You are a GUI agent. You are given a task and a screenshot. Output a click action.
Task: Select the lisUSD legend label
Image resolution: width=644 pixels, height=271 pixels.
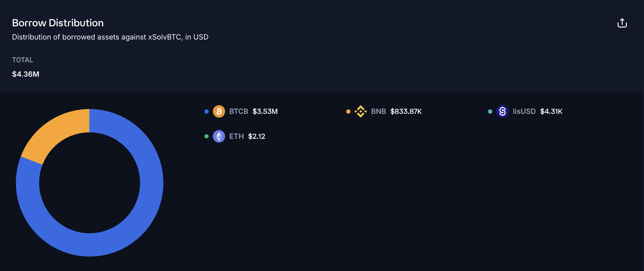524,111
